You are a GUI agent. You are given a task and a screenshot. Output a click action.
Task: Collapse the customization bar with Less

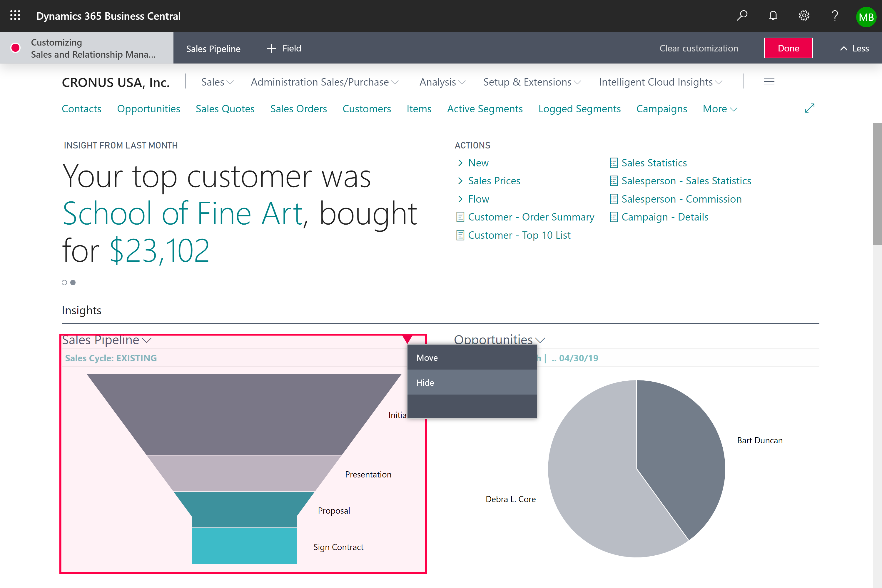tap(855, 49)
